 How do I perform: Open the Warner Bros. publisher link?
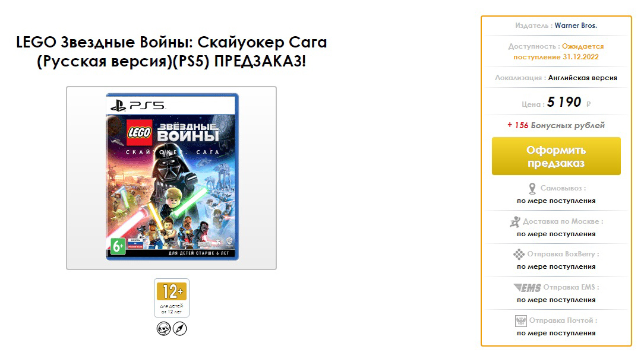(576, 26)
